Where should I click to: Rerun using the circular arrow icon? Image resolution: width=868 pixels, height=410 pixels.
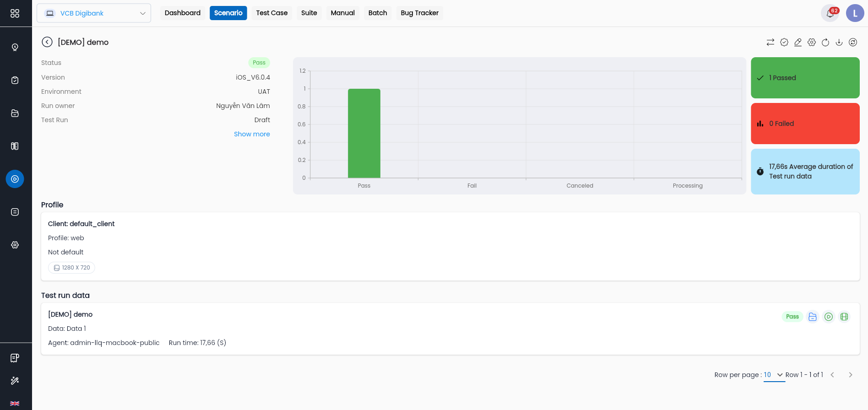point(825,42)
